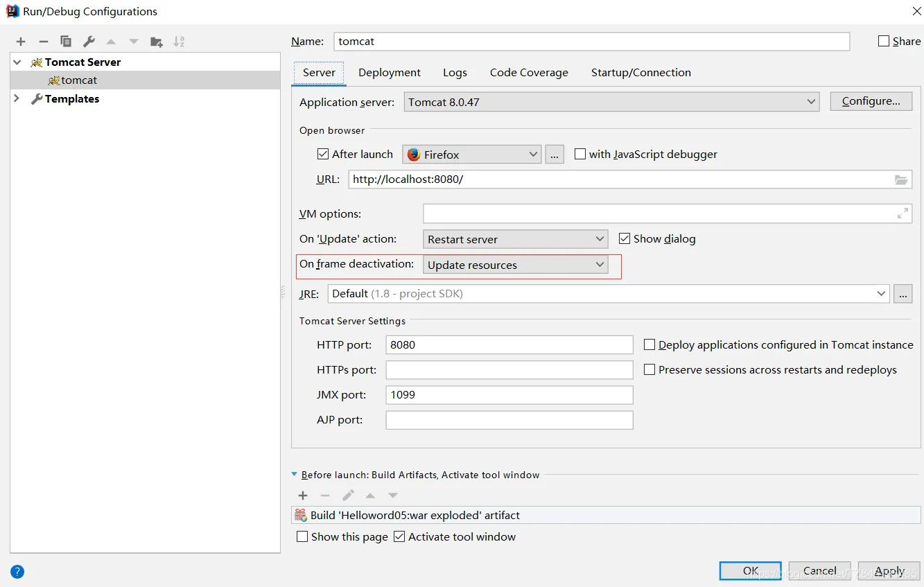This screenshot has width=924, height=587.
Task: Switch to Code Coverage tab
Action: [529, 73]
